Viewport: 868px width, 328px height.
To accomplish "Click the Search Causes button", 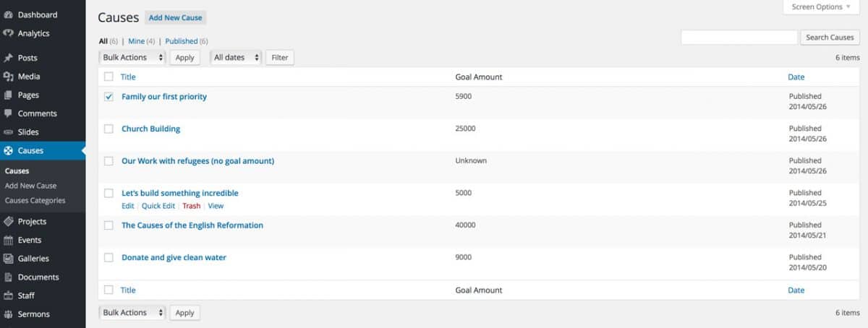I will [830, 38].
